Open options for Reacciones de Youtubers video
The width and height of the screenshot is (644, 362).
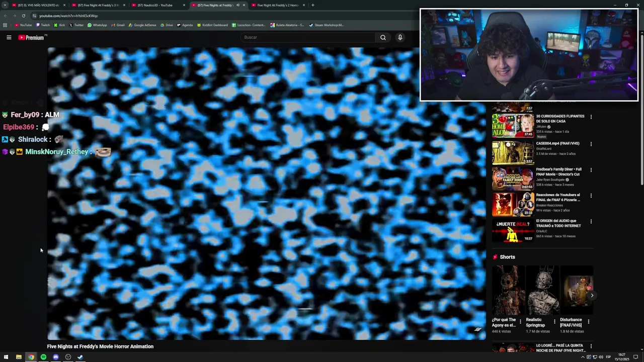coord(591,196)
